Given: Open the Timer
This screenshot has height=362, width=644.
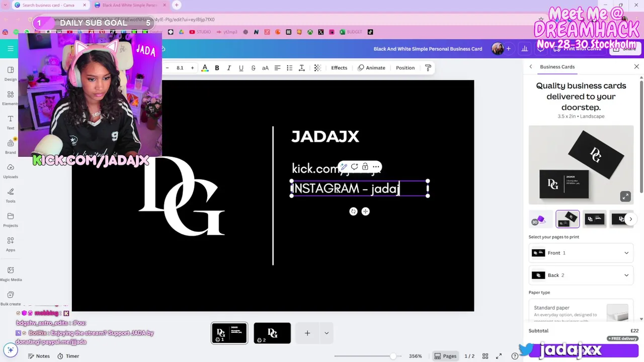Looking at the screenshot, I should (68, 356).
